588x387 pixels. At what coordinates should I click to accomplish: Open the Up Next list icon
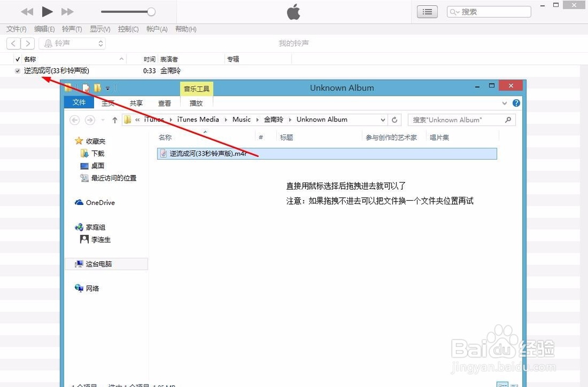pos(427,11)
